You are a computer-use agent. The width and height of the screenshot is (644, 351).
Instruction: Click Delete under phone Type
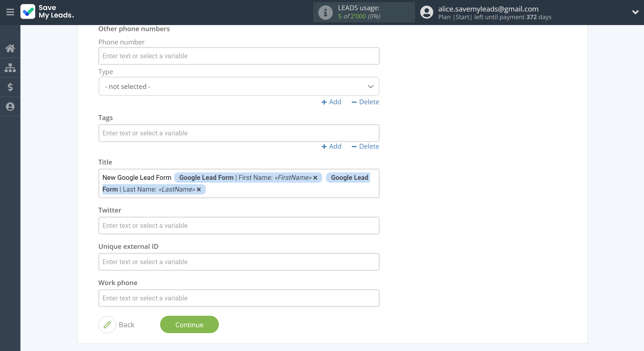[x=365, y=102]
